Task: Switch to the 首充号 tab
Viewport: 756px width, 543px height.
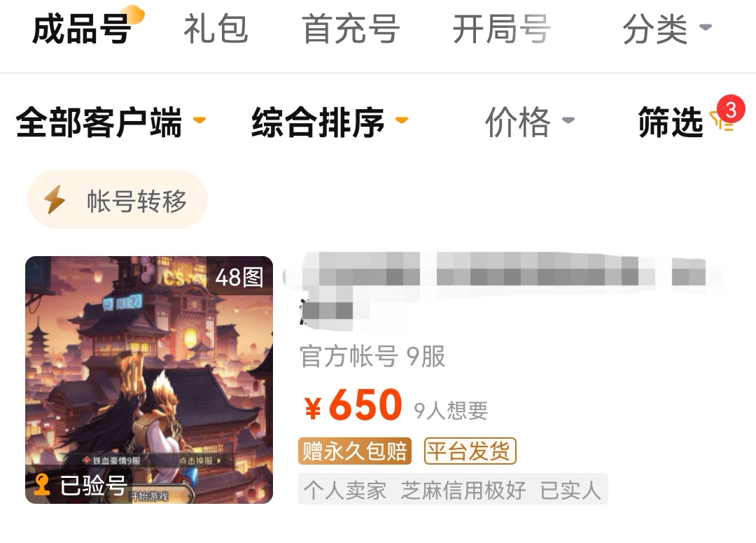Action: tap(351, 29)
